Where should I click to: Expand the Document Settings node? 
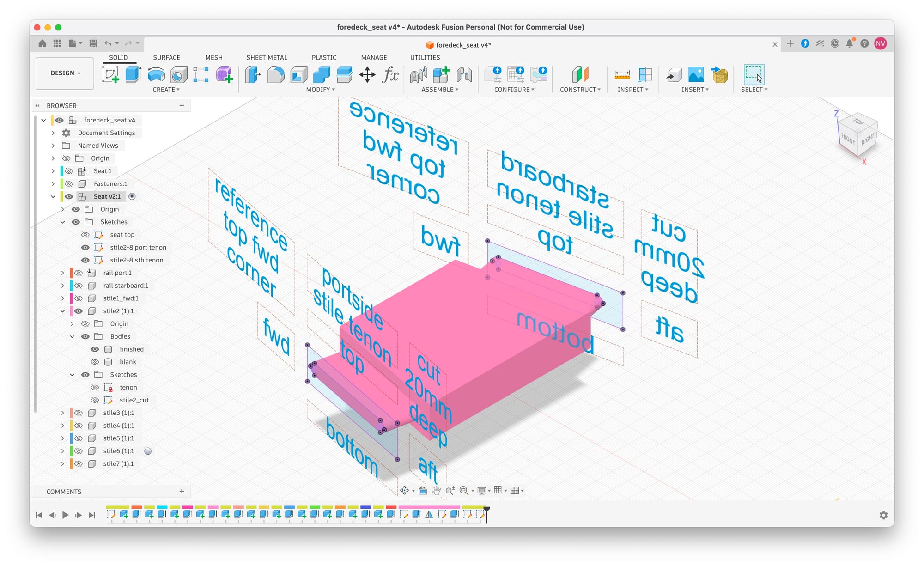click(x=53, y=133)
